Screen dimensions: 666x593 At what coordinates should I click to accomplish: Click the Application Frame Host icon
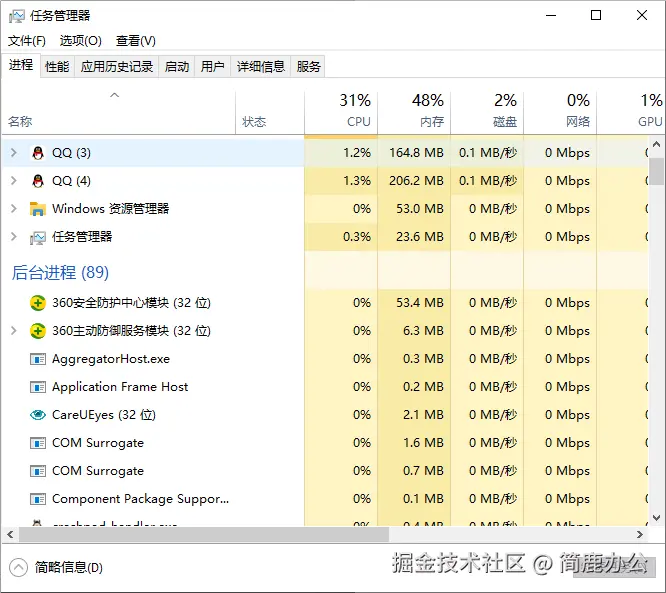pyautogui.click(x=38, y=387)
